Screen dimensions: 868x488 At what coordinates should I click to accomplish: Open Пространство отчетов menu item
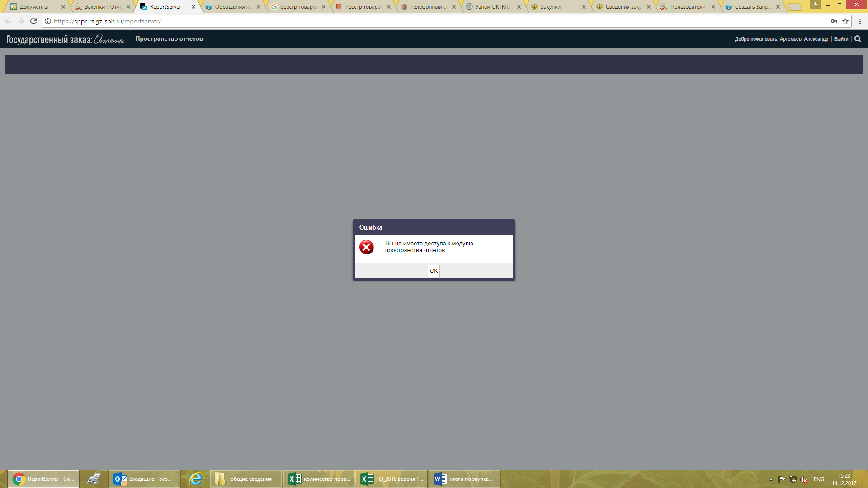(x=169, y=39)
